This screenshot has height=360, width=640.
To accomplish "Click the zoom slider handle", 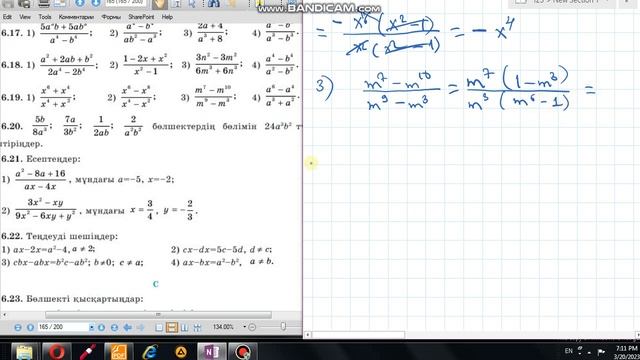I will [x=283, y=326].
